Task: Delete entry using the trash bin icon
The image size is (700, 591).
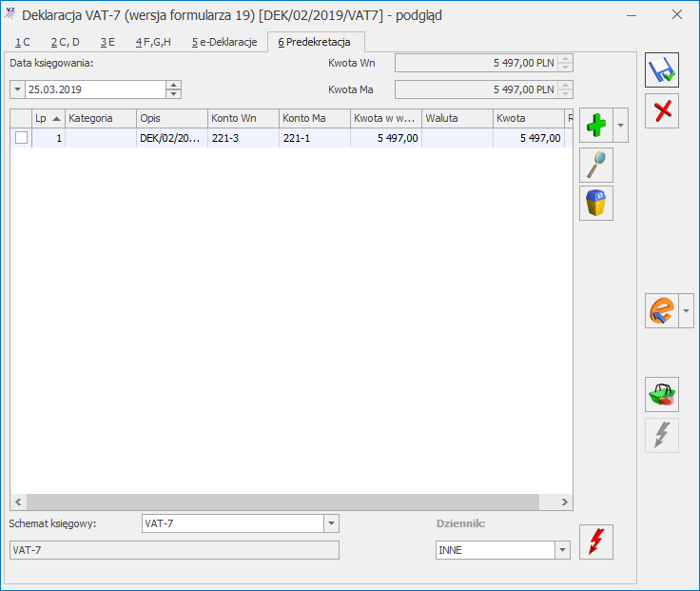Action: [x=596, y=204]
